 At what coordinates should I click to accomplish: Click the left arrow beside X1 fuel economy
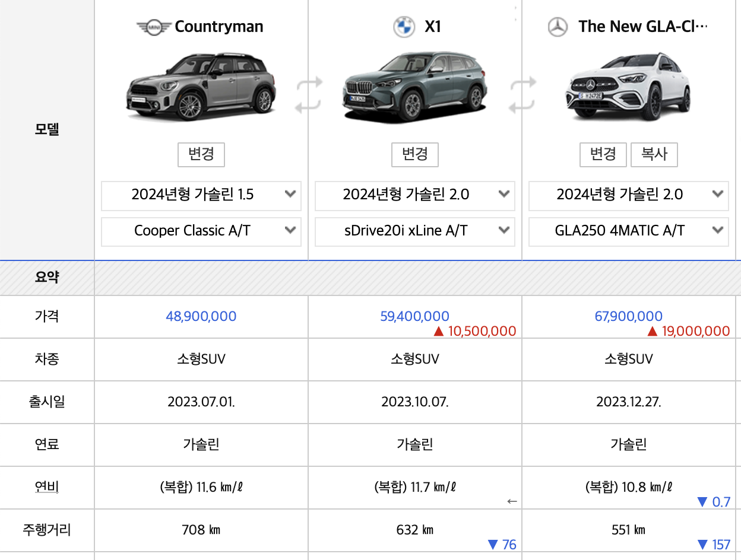tap(511, 501)
